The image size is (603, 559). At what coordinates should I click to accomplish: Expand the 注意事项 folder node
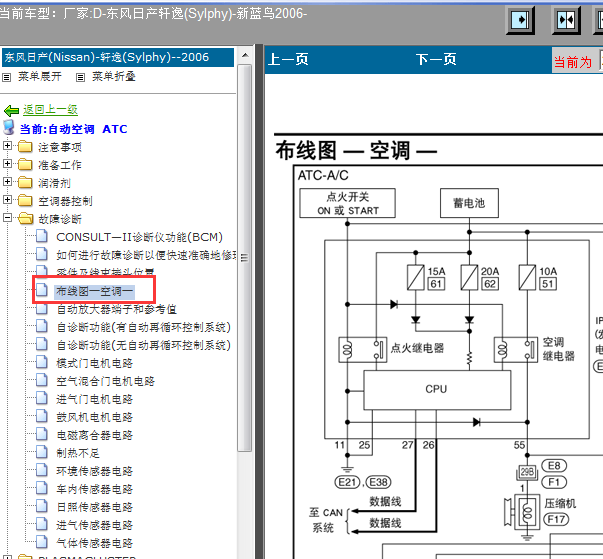pyautogui.click(x=7, y=146)
